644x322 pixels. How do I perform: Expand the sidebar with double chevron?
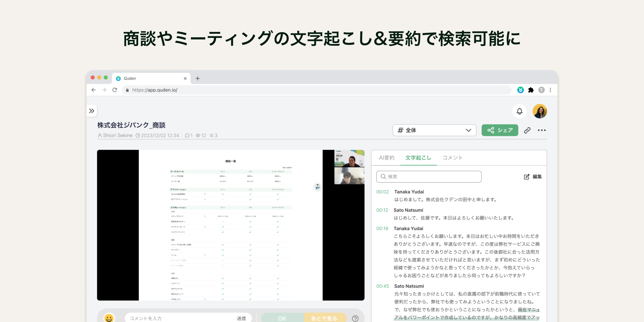pyautogui.click(x=92, y=111)
